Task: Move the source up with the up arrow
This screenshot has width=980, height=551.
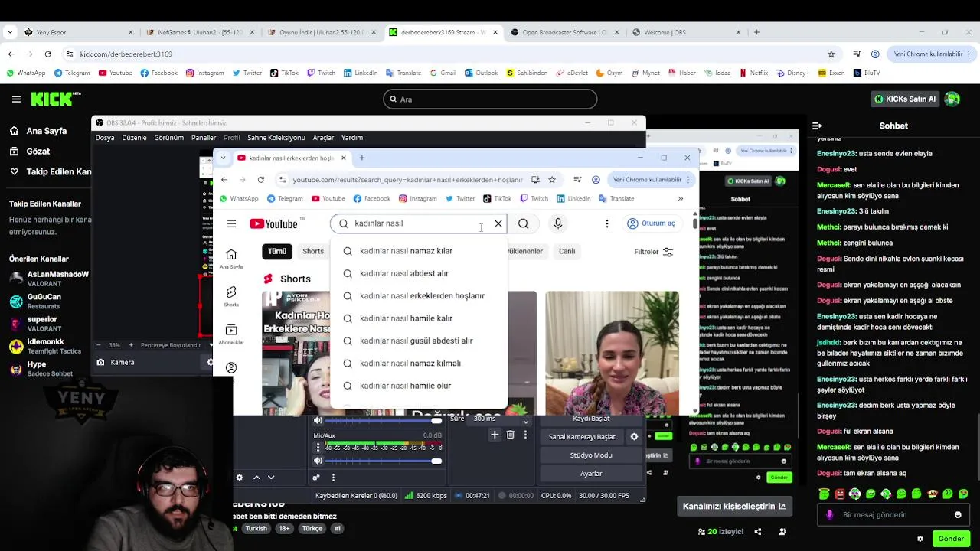Action: 256,478
